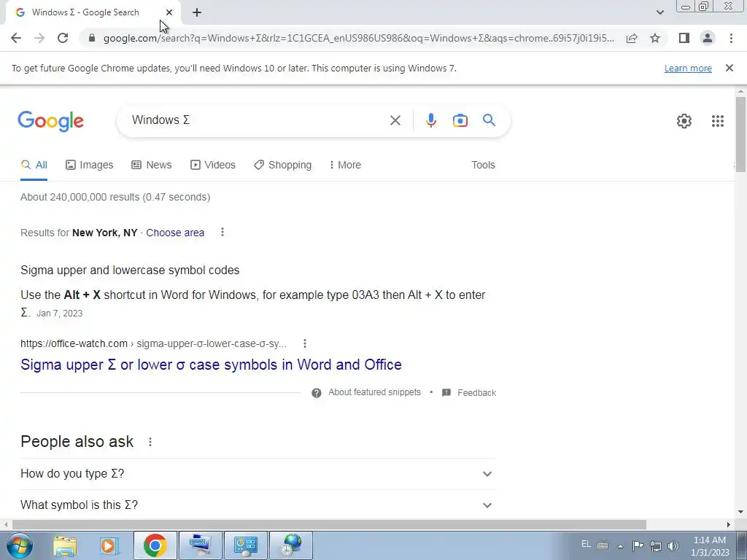Open the globe and clock taskbar app
Screen dimensions: 747x560
291,545
